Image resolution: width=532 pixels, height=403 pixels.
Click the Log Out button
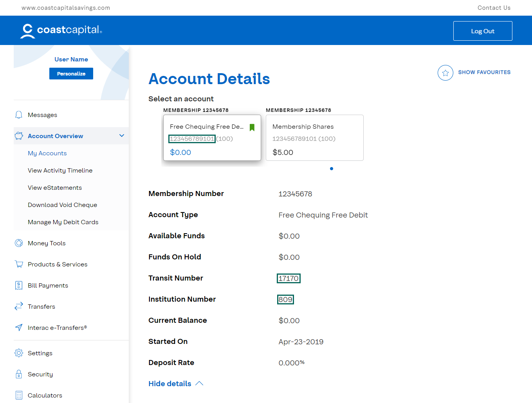tap(483, 31)
